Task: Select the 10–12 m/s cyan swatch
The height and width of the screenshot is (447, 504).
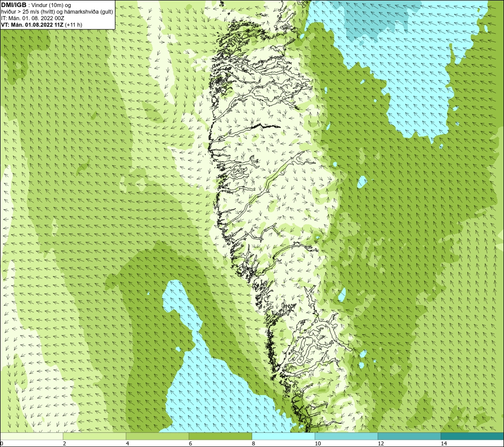Action: pyautogui.click(x=347, y=436)
